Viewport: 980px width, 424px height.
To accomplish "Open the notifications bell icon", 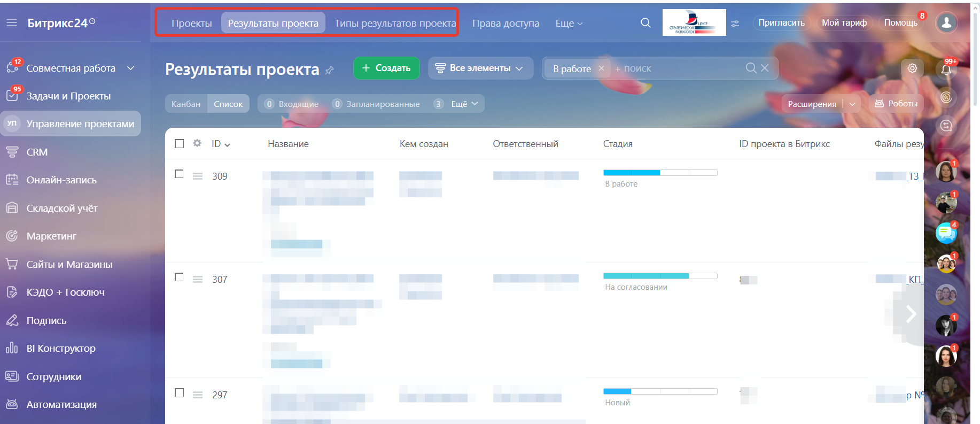I will pos(946,69).
